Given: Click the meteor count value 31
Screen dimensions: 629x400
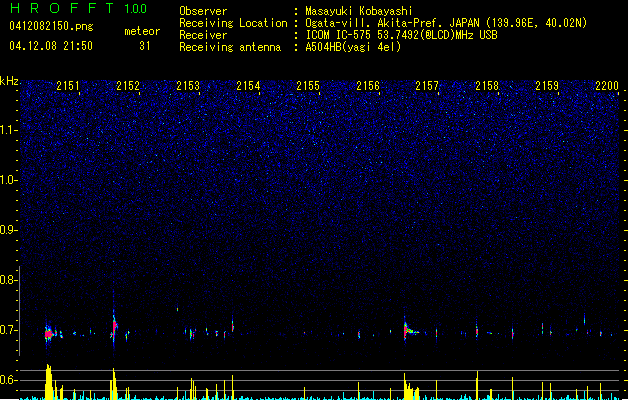Looking at the screenshot, I should click(145, 46).
